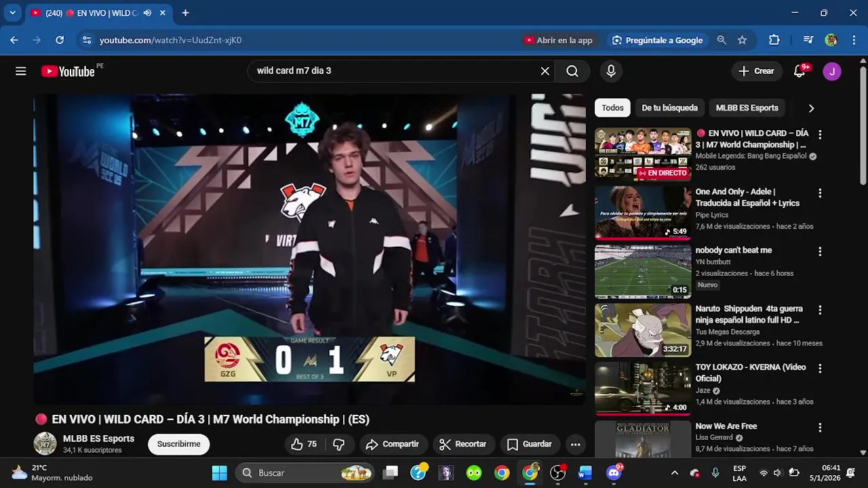Open the Windows Start menu
This screenshot has width=868, height=488.
220,472
